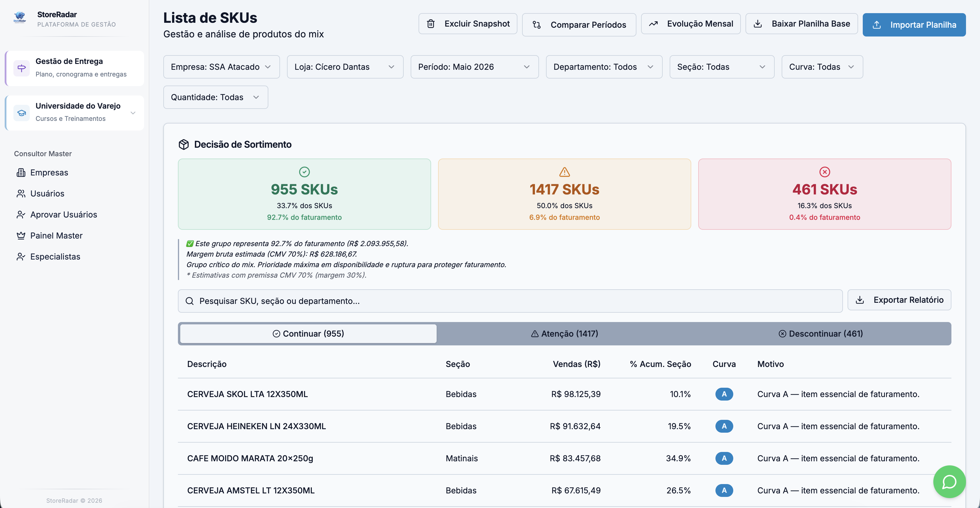Click the CERVEJA HEINEKEN LN 24X330ML description
The width and height of the screenshot is (980, 508).
(256, 426)
